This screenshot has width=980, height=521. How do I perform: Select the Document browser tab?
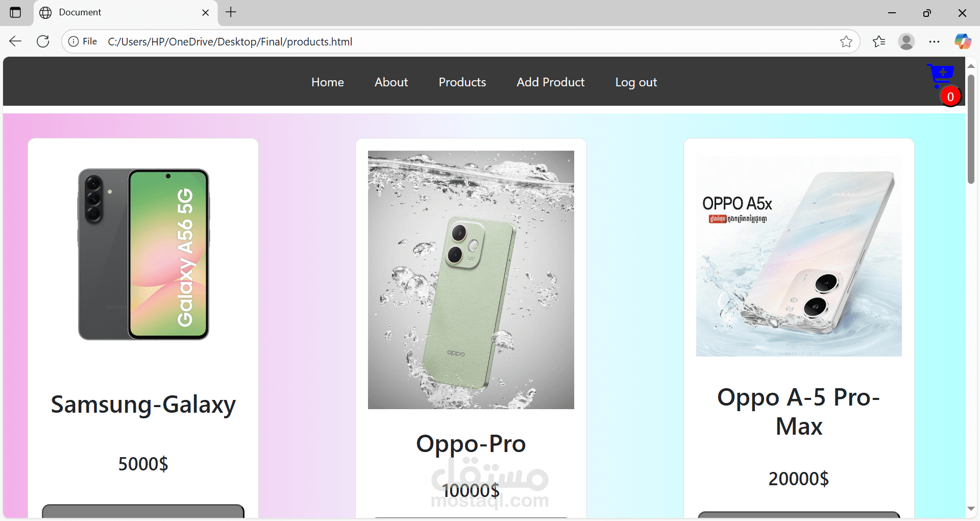(x=126, y=13)
